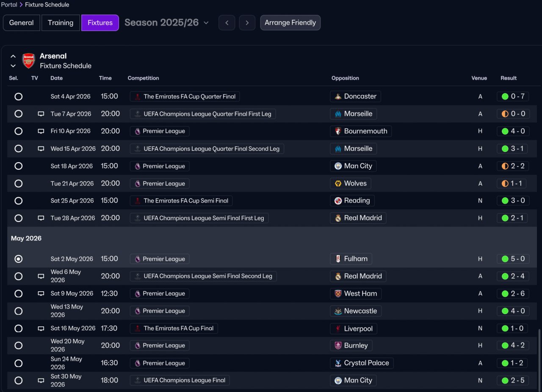Select the radio button for Tue 7 Apr 2026
542x392 pixels.
[18, 114]
